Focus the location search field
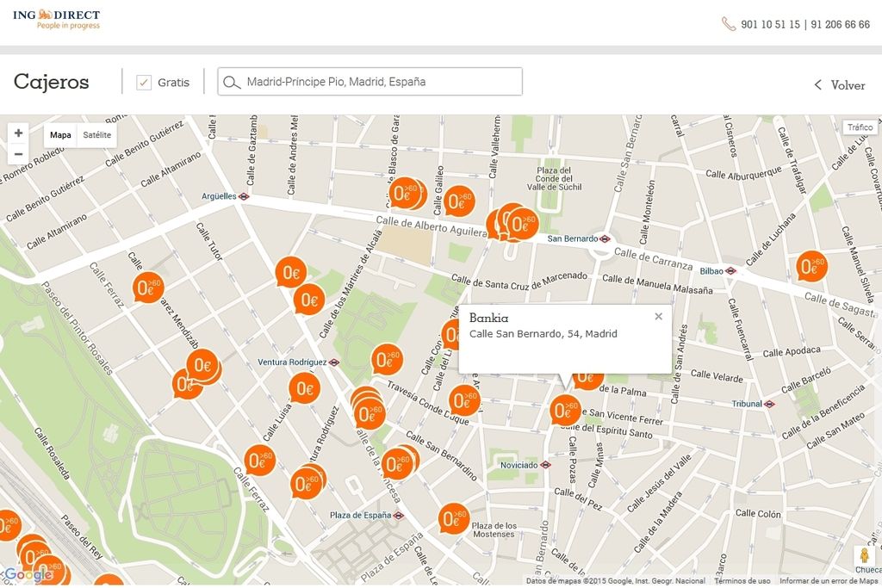 [x=379, y=83]
